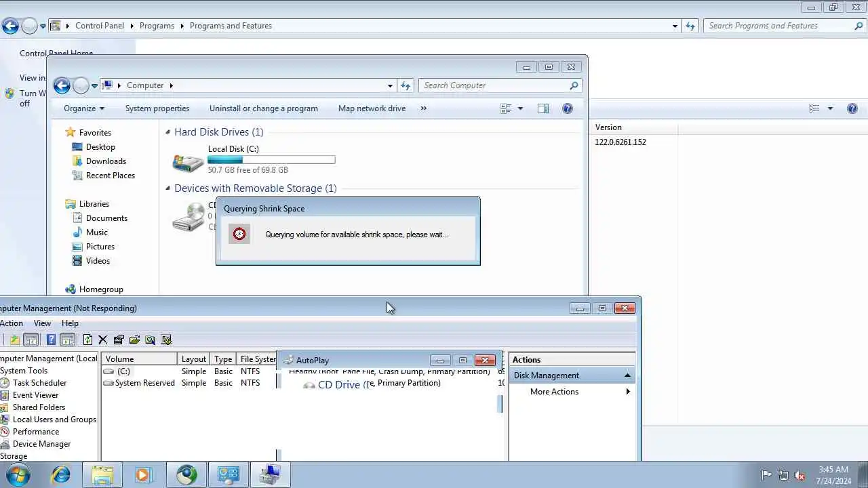Click the Action Center flag icon in system tray

pos(766,475)
